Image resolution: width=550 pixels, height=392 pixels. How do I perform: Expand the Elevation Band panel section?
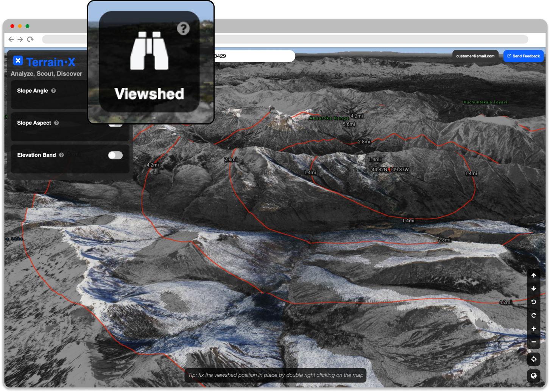click(x=36, y=155)
